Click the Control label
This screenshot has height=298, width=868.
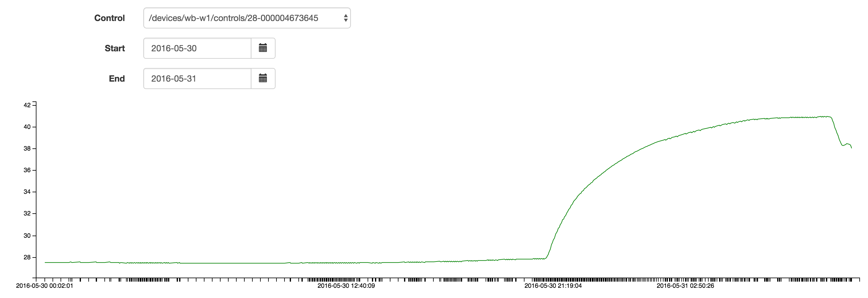[x=110, y=18]
